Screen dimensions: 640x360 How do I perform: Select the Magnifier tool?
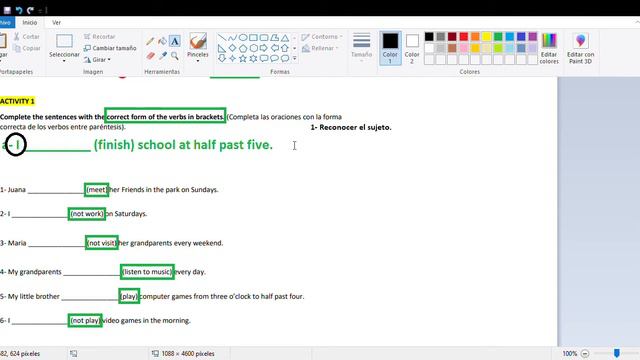(175, 56)
